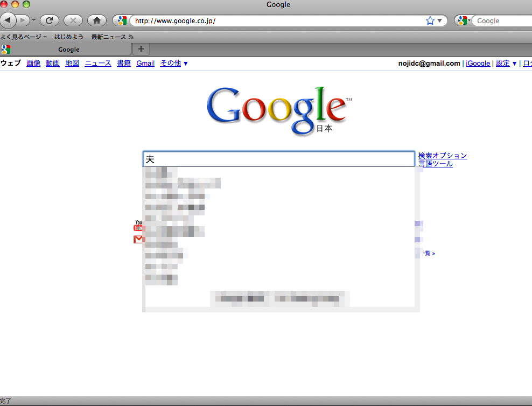532x406 pixels.
Task: Open the ニュース (News) link
Action: click(98, 63)
